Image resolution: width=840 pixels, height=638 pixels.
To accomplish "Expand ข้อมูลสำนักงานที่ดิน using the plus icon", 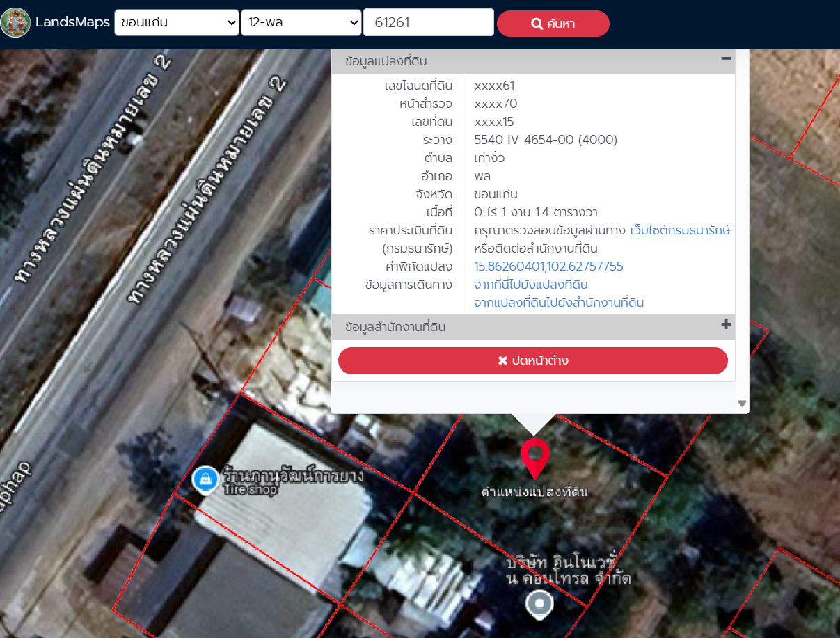I will pyautogui.click(x=726, y=325).
